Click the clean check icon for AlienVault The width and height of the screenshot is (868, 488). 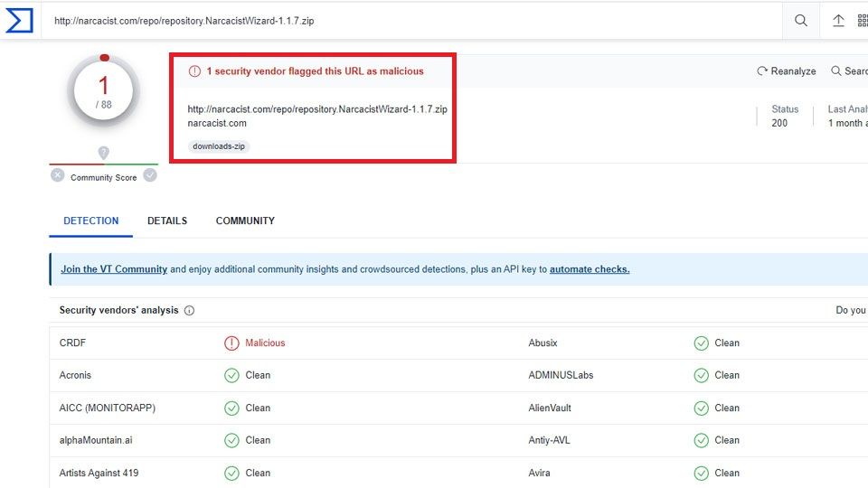click(x=701, y=408)
